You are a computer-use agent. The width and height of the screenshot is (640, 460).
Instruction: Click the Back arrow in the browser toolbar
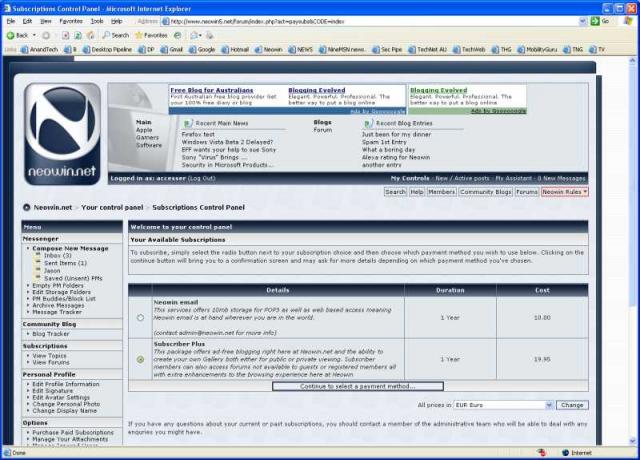tap(12, 34)
